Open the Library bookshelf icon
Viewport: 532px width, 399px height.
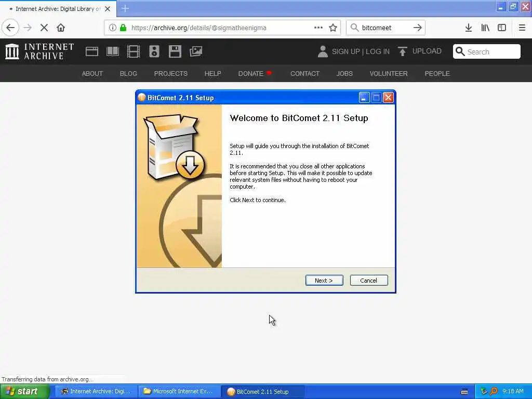(x=485, y=28)
